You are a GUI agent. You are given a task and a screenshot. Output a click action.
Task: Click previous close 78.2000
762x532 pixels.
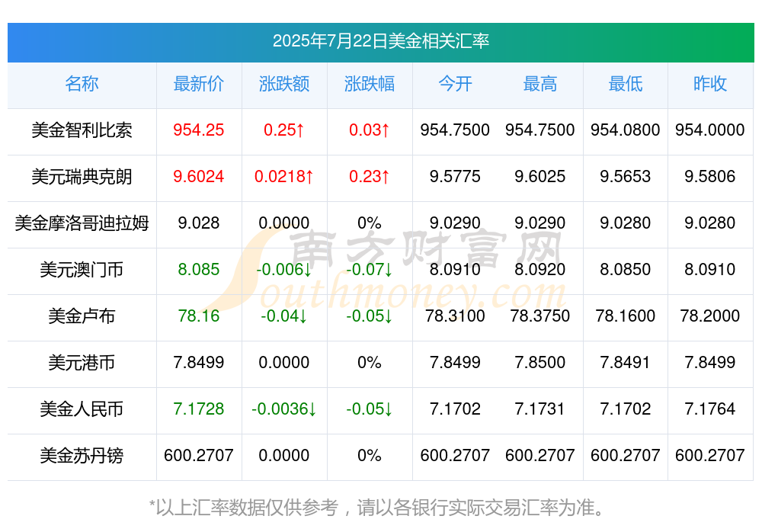click(710, 316)
